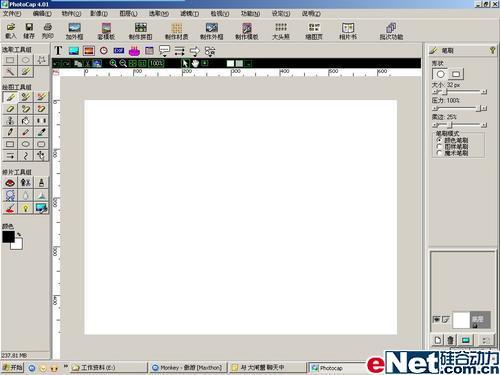Click the zoom in magnifier icon
The height and width of the screenshot is (375, 500).
113,63
